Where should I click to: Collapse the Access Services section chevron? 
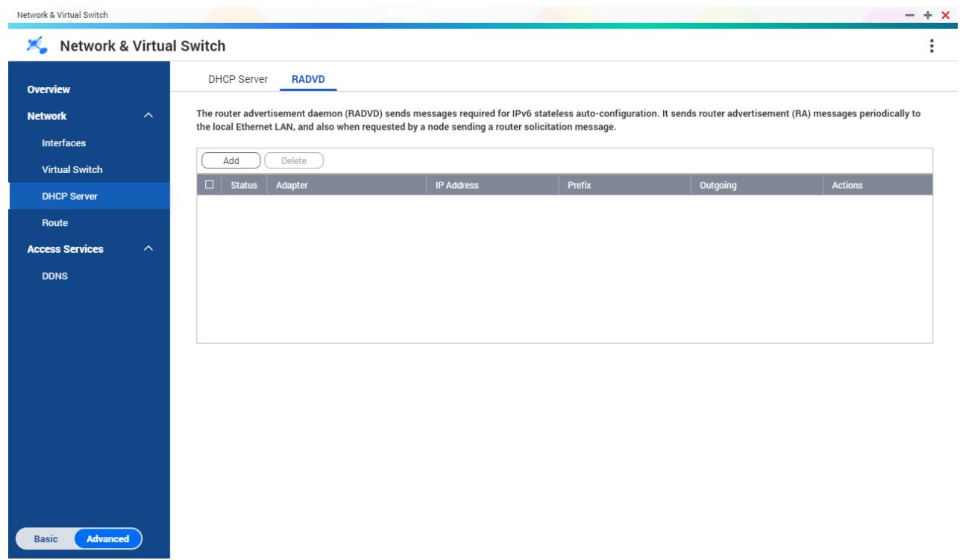point(148,248)
